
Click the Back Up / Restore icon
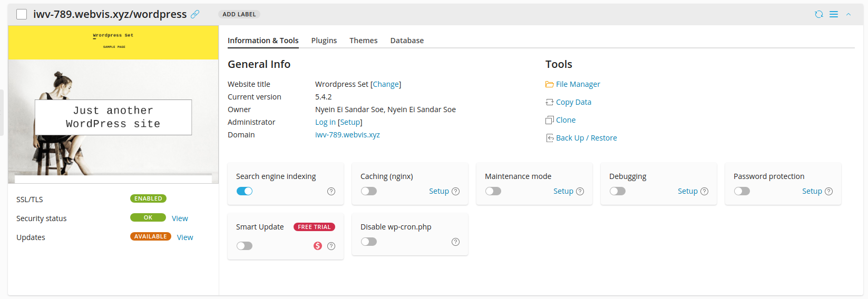point(549,138)
